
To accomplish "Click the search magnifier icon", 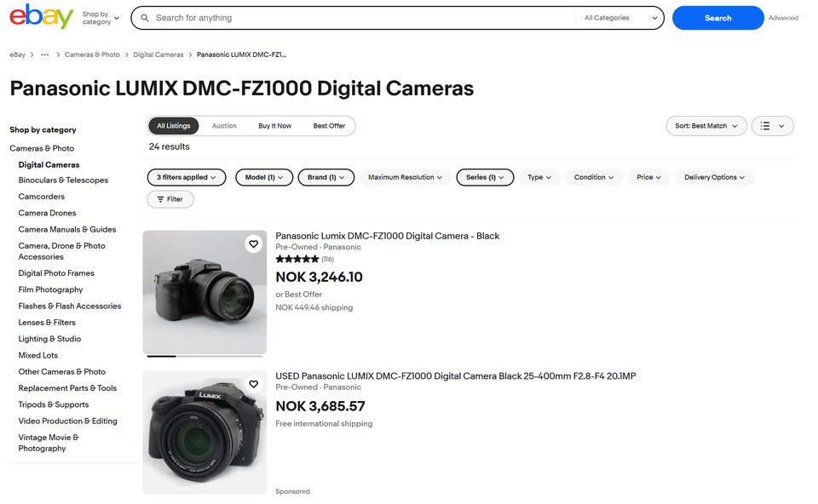I will point(146,18).
